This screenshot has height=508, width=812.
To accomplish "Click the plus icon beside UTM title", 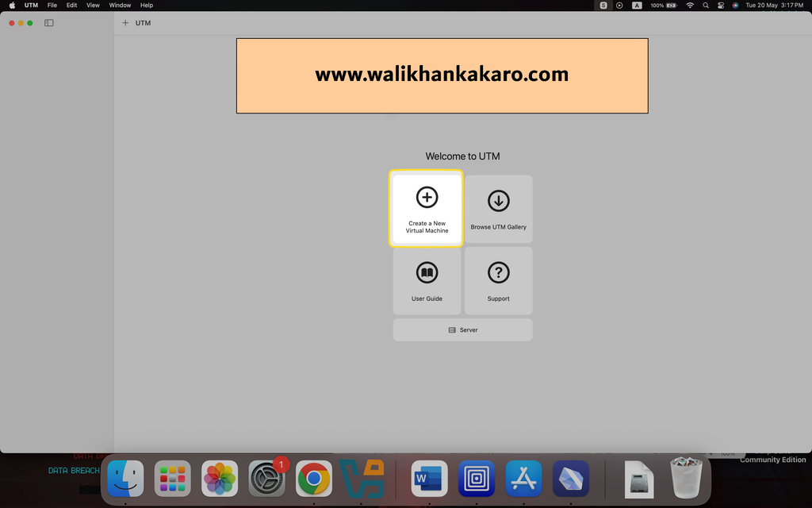I will 124,23.
